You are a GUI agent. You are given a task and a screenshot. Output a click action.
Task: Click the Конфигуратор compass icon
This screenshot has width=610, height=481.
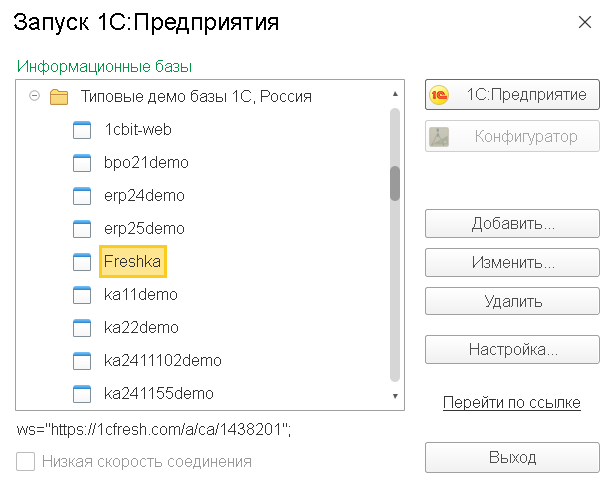click(439, 137)
